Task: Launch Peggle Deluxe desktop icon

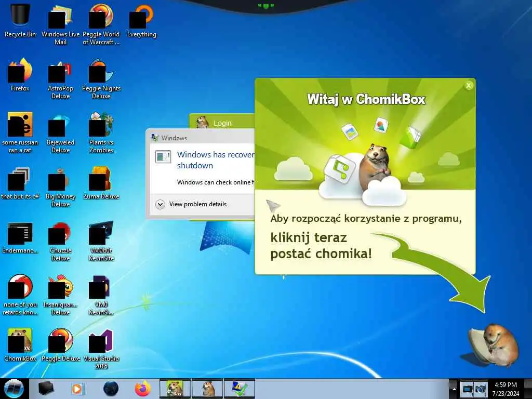Action: point(60,344)
